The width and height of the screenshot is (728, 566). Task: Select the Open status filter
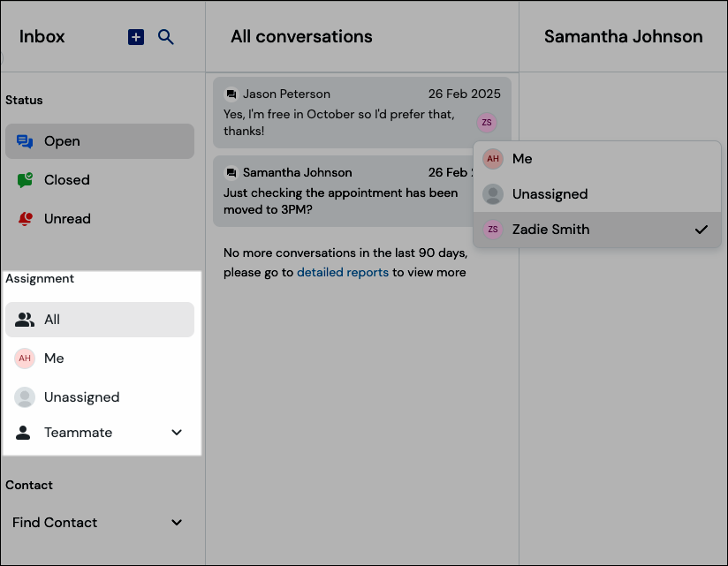[x=100, y=141]
